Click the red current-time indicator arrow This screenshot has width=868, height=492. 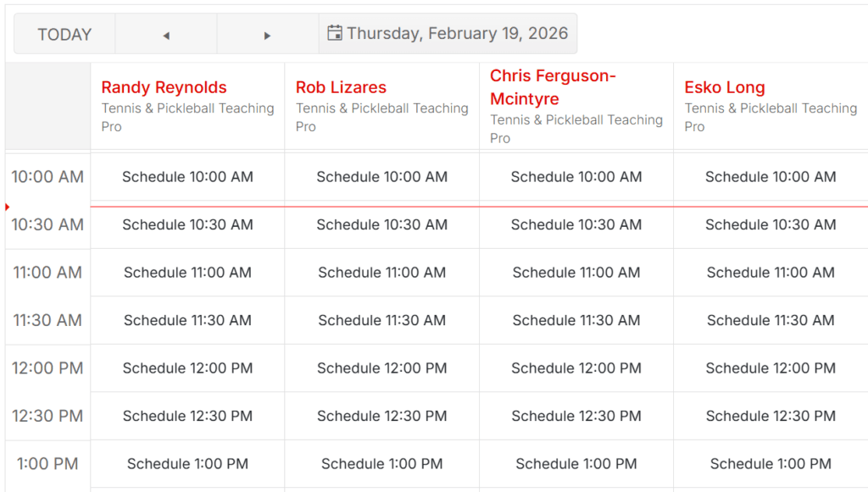(x=7, y=206)
